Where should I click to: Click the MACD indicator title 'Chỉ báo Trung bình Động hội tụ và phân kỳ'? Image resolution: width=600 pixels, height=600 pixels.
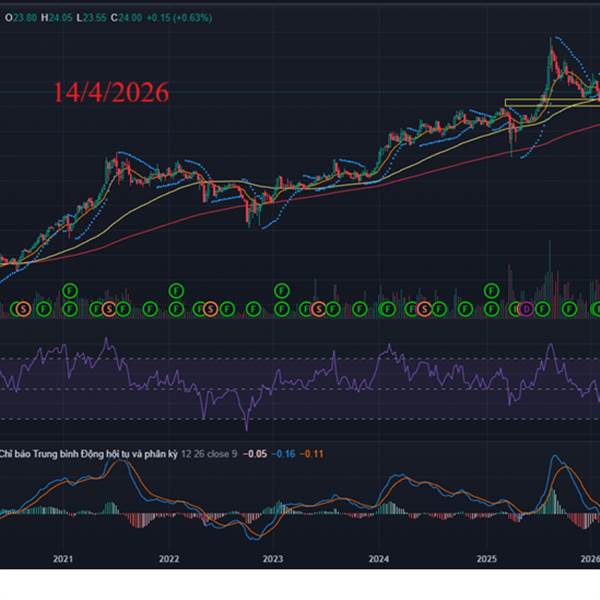tap(89, 454)
